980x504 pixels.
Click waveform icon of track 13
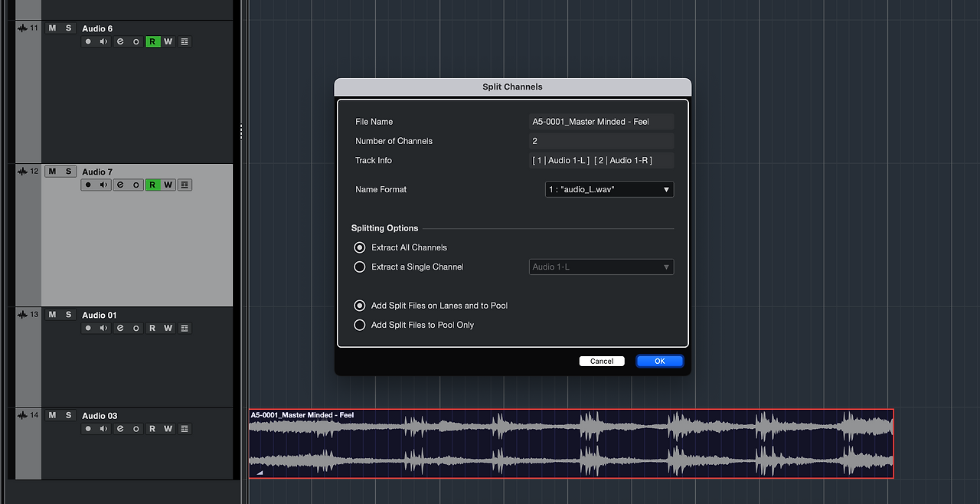[x=22, y=315]
